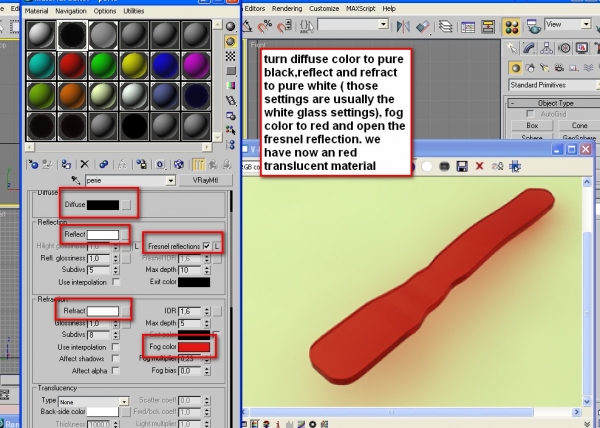Screen dimensions: 600x428
Task: Open Customize menu
Action: (324, 8)
